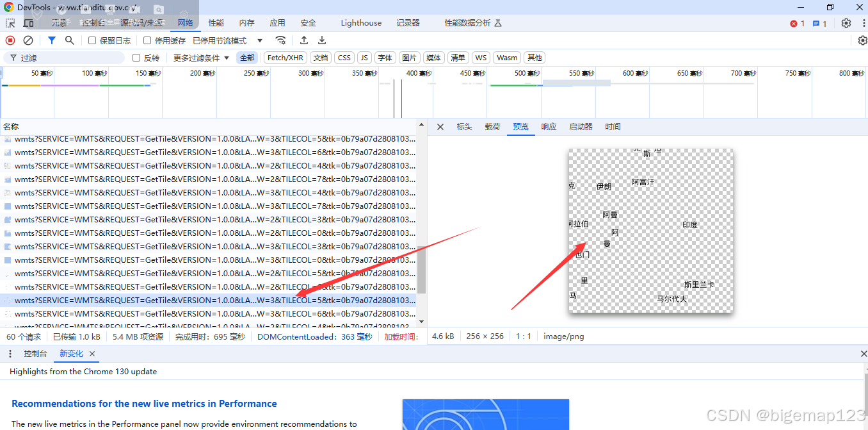Open the 记录器 tab

408,23
